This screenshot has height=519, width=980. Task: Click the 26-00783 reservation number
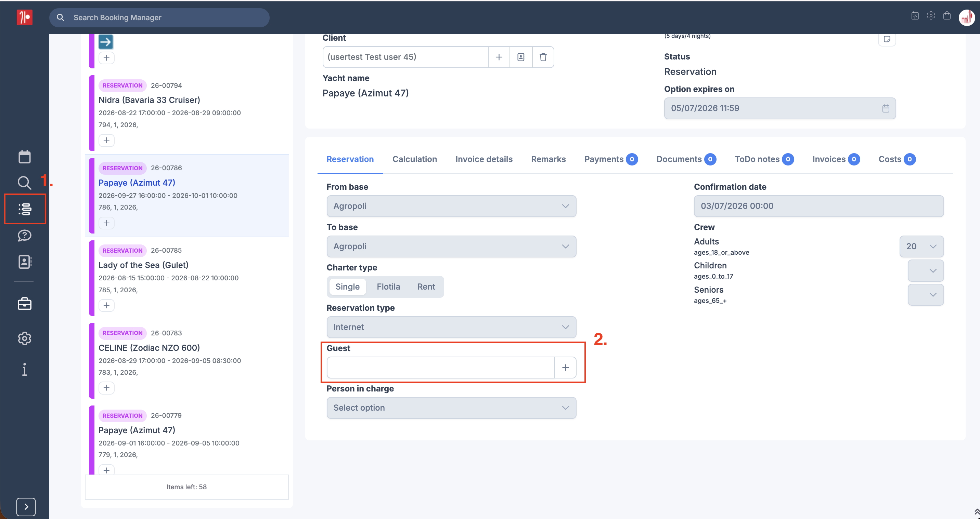166,333
